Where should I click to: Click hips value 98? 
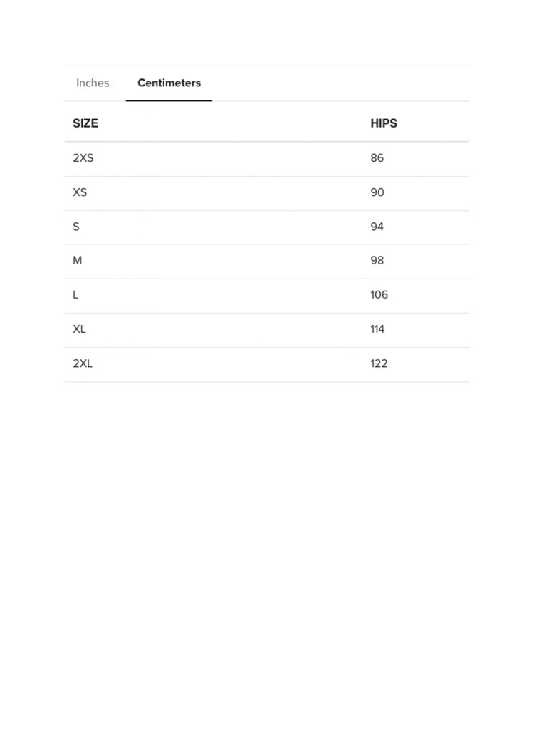coord(377,260)
